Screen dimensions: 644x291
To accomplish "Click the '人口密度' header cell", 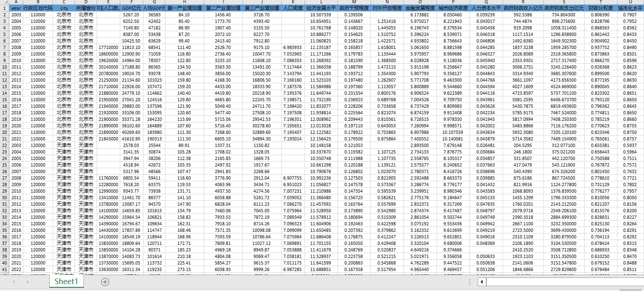I will pyautogui.click(x=293, y=8).
